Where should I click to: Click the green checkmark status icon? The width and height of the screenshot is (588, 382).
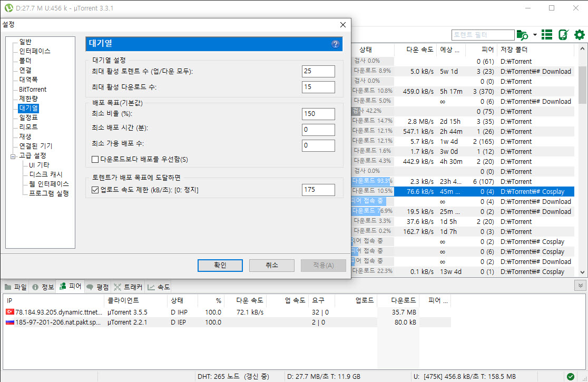point(571,376)
